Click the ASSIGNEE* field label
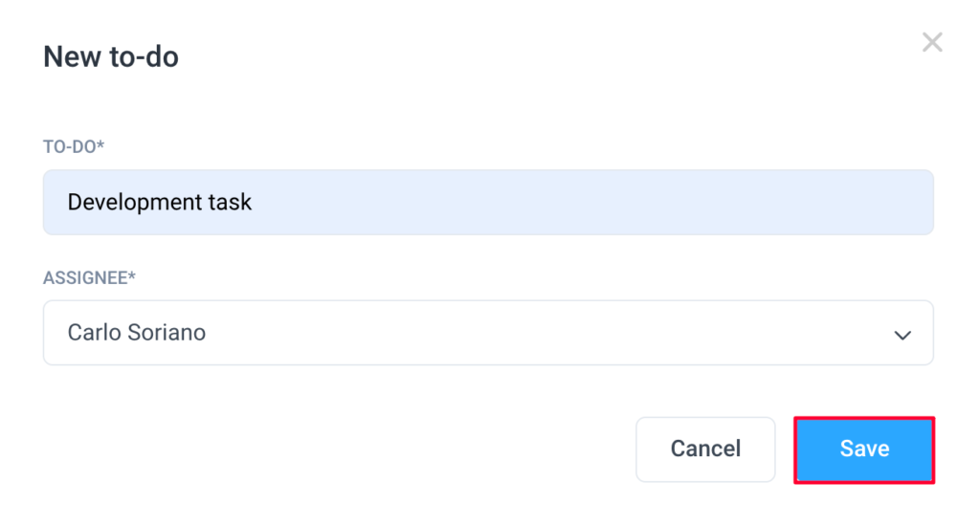Viewport: 980px width, 526px height. click(x=89, y=278)
